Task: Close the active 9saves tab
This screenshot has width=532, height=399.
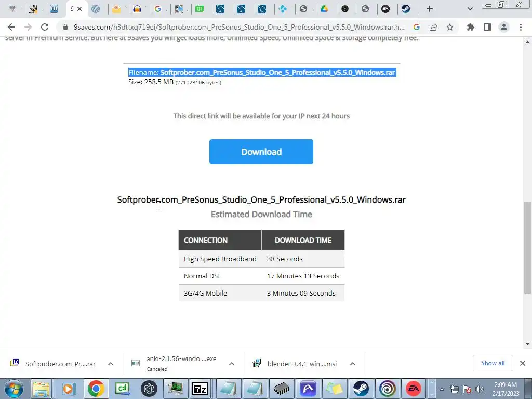Action: coord(79,9)
